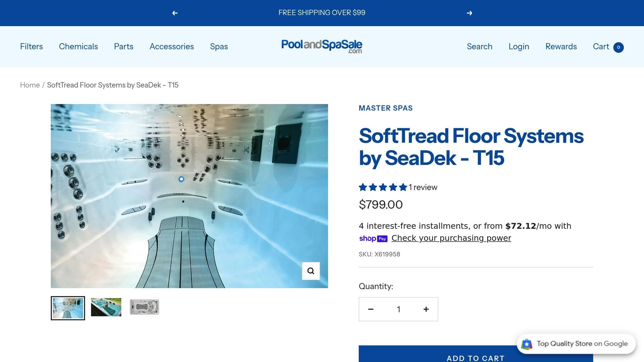
Task: Advance the shipping banner with right arrow
Action: [469, 13]
